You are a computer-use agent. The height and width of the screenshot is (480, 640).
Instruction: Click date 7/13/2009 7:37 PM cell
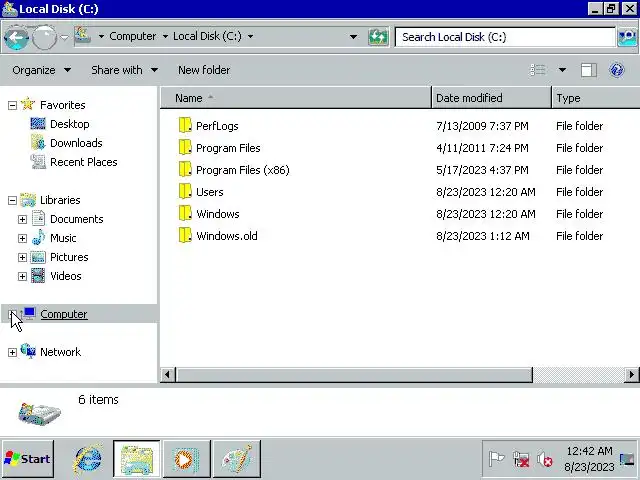point(482,126)
